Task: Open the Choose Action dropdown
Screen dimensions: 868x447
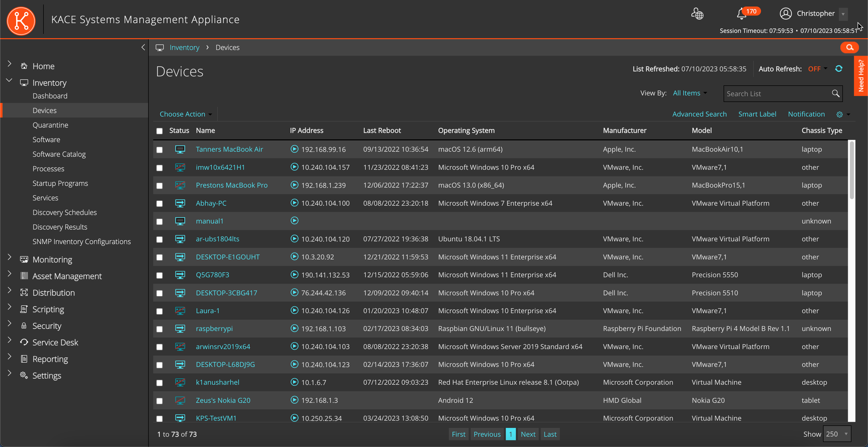Action: click(186, 114)
